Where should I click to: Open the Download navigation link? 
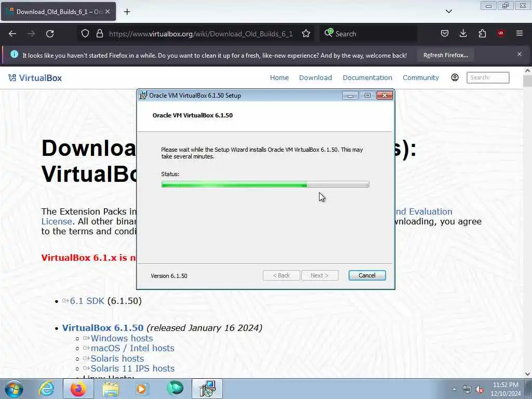(x=315, y=78)
